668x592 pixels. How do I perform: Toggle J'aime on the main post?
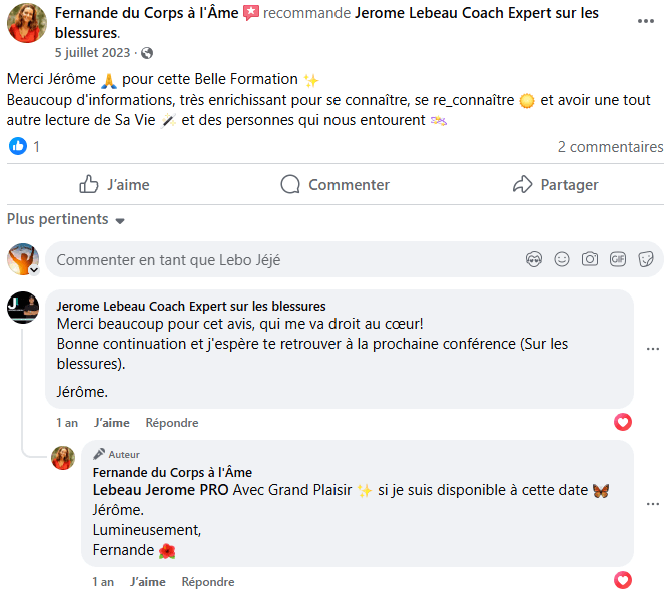[x=114, y=184]
